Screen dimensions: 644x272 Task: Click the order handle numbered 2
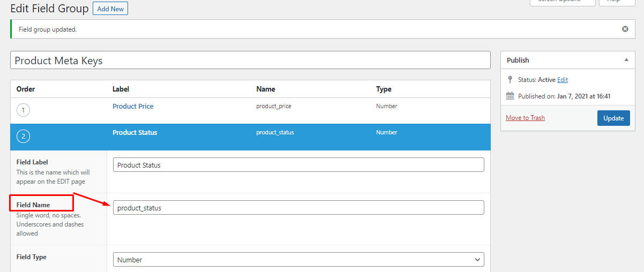point(23,137)
